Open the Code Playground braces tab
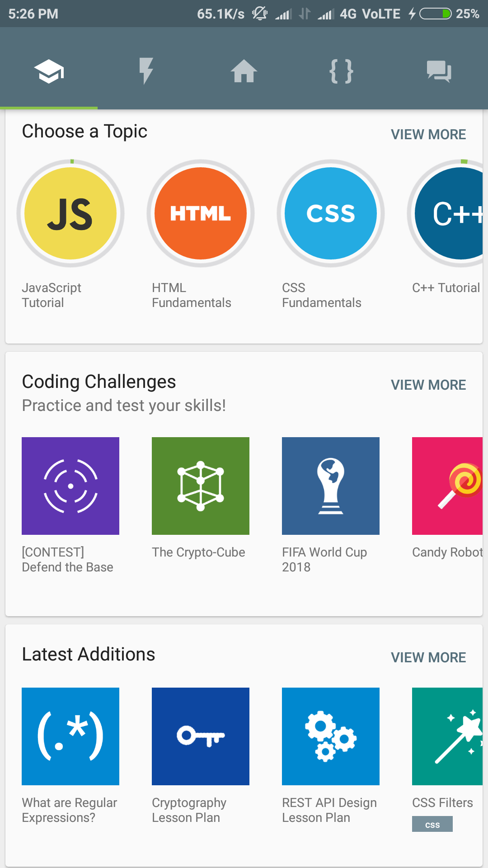Image resolution: width=488 pixels, height=868 pixels. point(342,71)
